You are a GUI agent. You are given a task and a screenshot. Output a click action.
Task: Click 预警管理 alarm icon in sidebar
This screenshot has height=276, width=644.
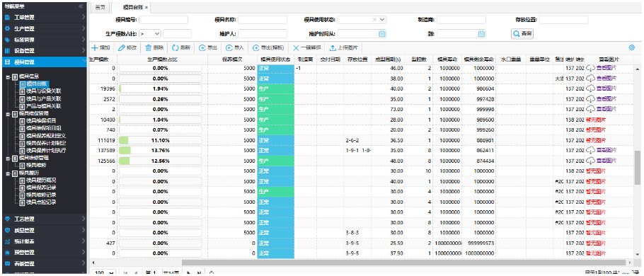[7, 252]
